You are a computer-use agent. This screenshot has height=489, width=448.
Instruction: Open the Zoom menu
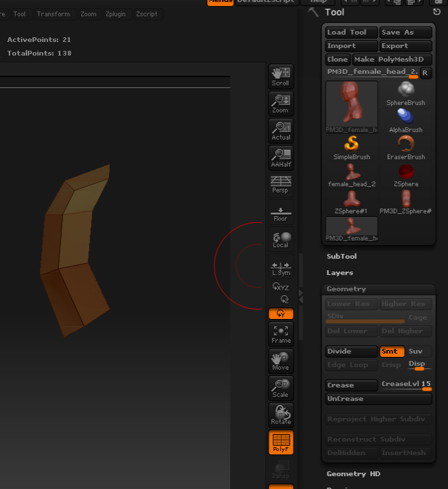point(89,14)
